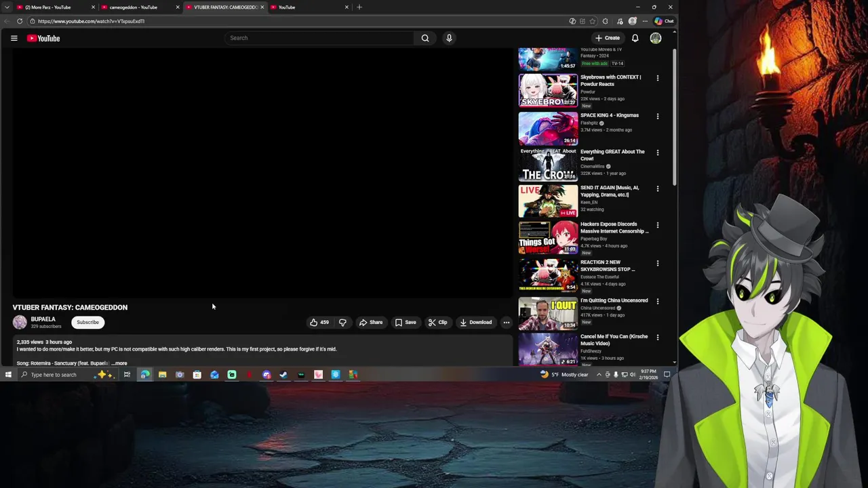Open Hackers Expose Discords video title
Image resolution: width=868 pixels, height=488 pixels.
(614, 228)
